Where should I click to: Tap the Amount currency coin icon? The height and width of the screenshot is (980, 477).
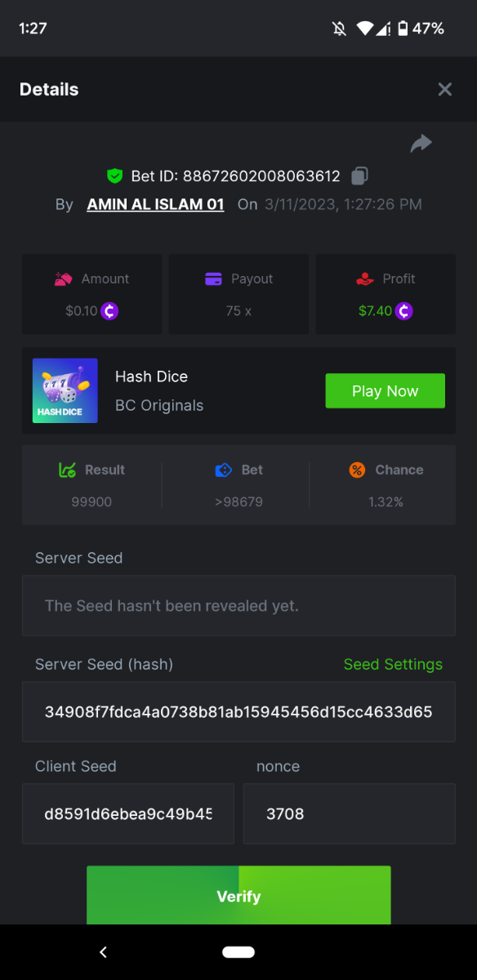[x=109, y=311]
